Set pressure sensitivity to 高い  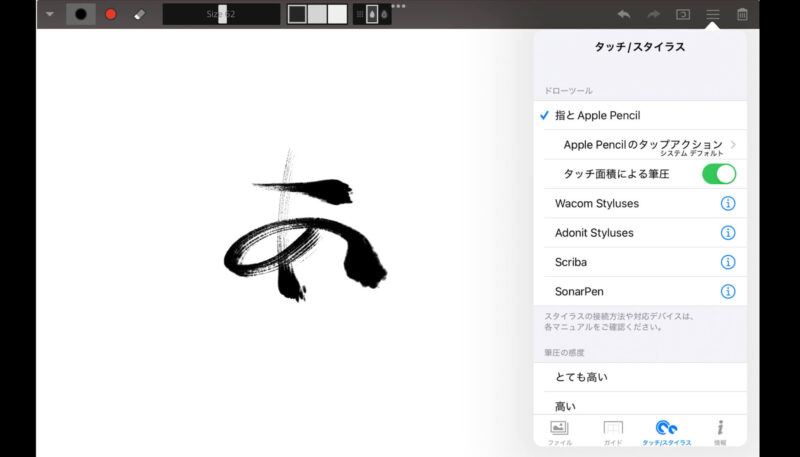point(640,404)
